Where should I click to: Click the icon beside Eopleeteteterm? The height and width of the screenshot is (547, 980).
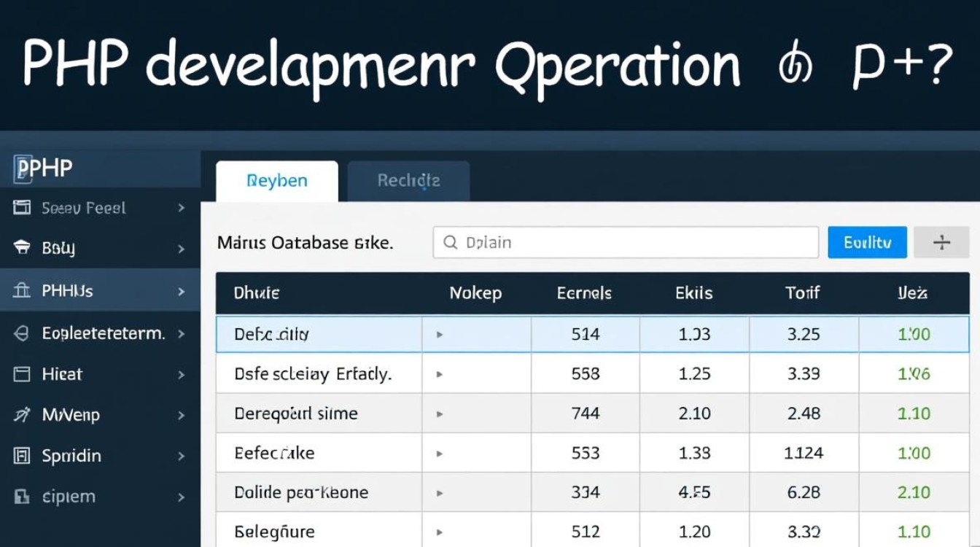(x=22, y=334)
